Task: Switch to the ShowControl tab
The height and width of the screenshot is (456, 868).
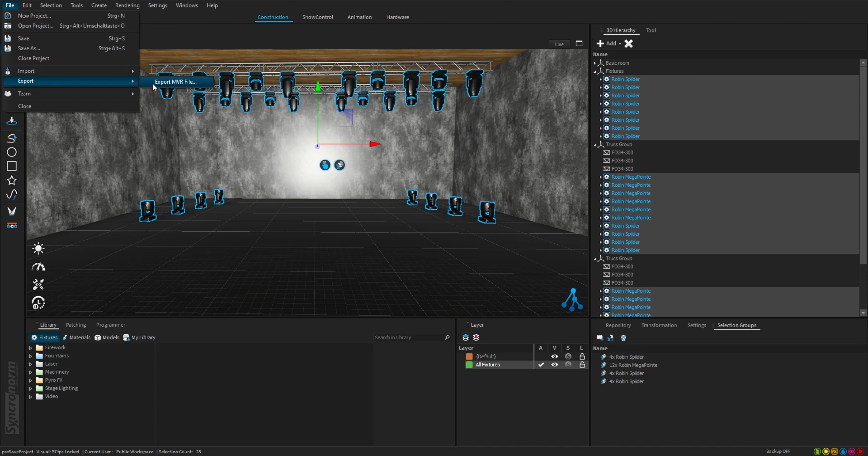Action: click(317, 17)
